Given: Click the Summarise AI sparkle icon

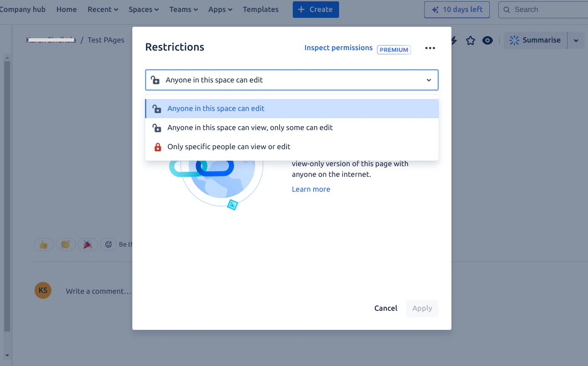Looking at the screenshot, I should [514, 40].
